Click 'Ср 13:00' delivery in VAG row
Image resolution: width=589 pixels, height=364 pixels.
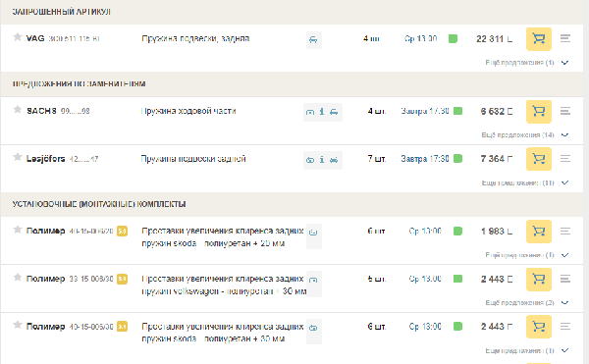coord(421,38)
